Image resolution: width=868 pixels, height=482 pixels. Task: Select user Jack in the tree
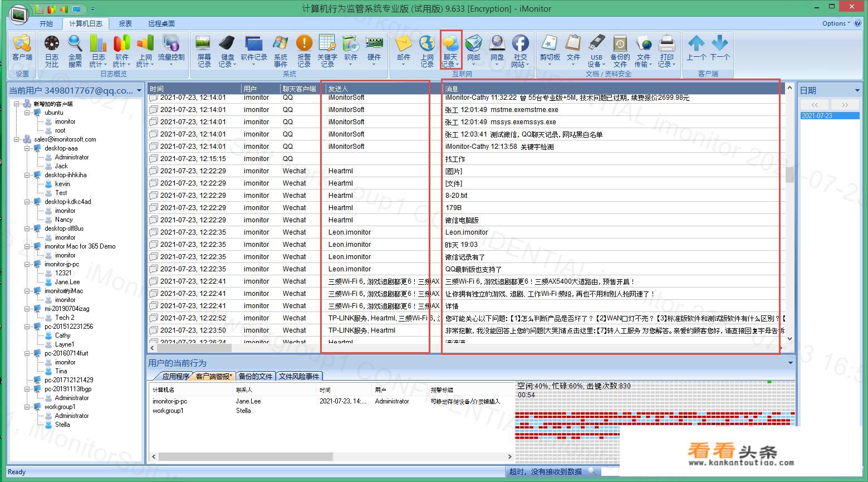(x=61, y=166)
